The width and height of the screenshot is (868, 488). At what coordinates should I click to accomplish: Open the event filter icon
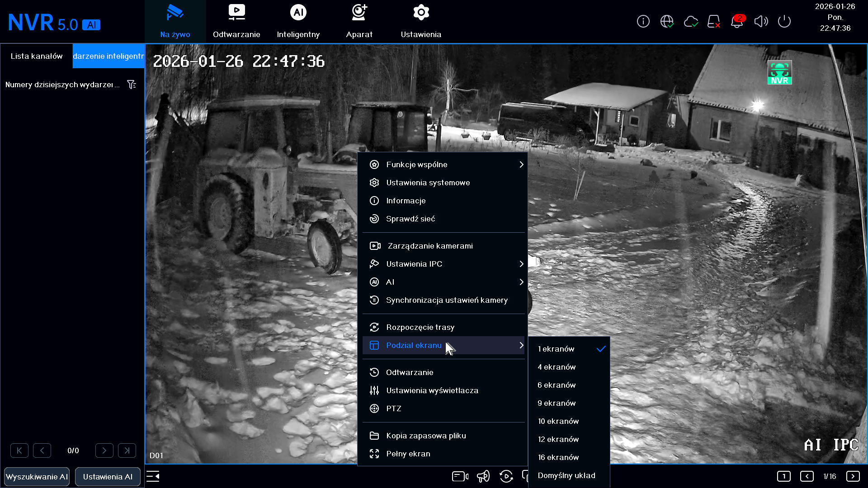pos(132,84)
